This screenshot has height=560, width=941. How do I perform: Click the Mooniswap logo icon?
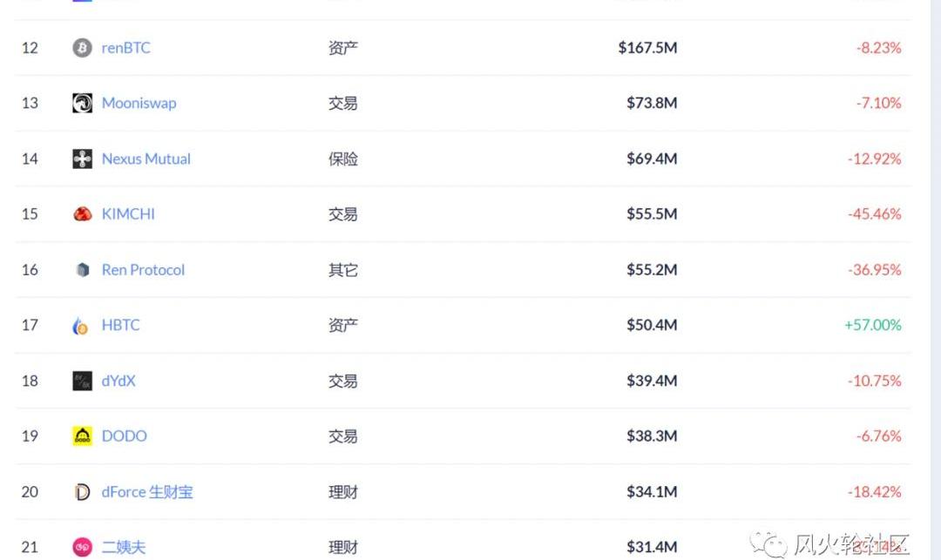click(82, 103)
